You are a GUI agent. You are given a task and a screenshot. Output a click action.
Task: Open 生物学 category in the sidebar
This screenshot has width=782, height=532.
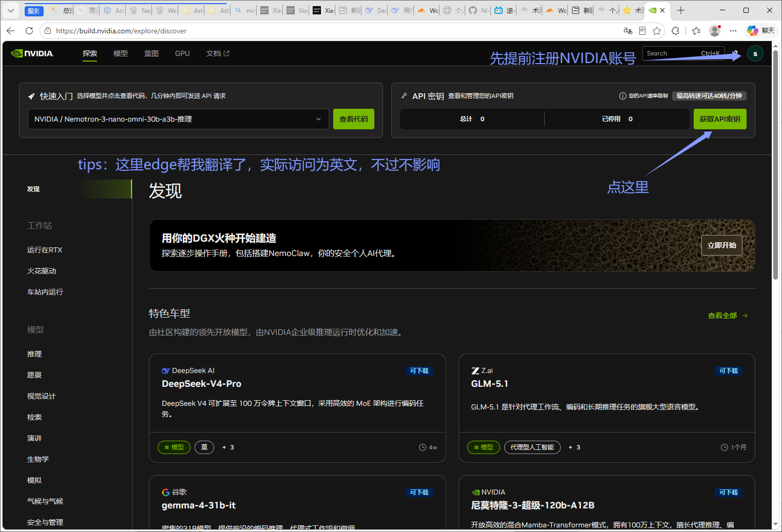click(x=38, y=459)
